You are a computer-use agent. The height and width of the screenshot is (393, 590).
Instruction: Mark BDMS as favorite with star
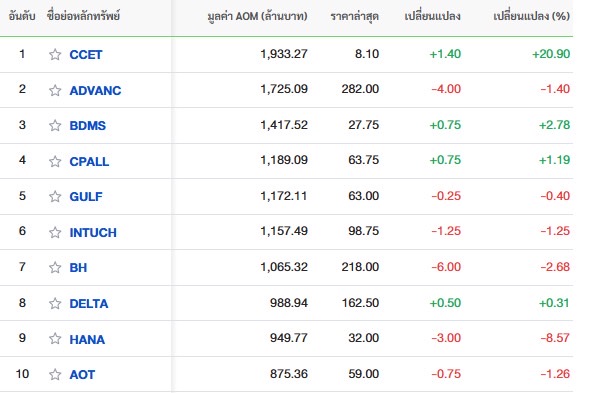pos(55,125)
